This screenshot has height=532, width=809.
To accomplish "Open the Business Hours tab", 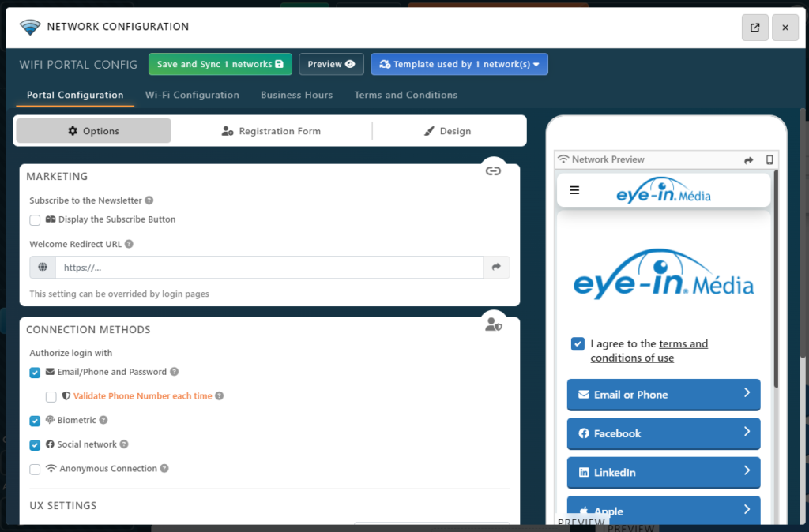I will [297, 95].
